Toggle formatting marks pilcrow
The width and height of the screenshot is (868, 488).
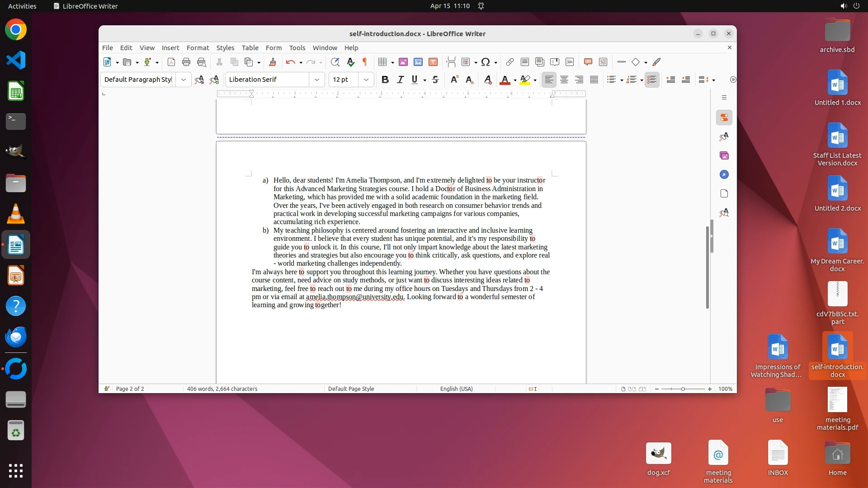pyautogui.click(x=365, y=62)
